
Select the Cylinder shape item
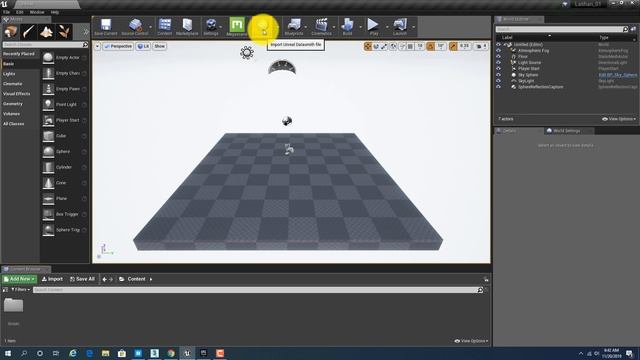tap(64, 167)
